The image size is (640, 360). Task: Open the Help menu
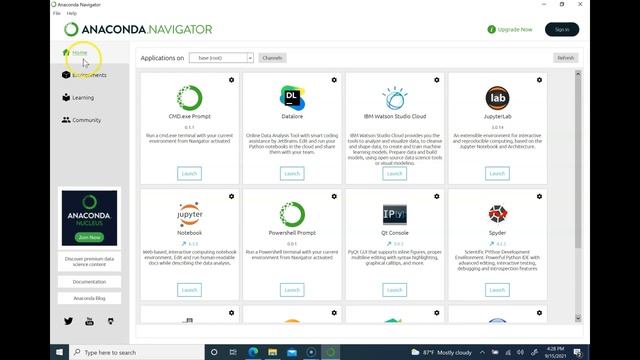coord(71,13)
